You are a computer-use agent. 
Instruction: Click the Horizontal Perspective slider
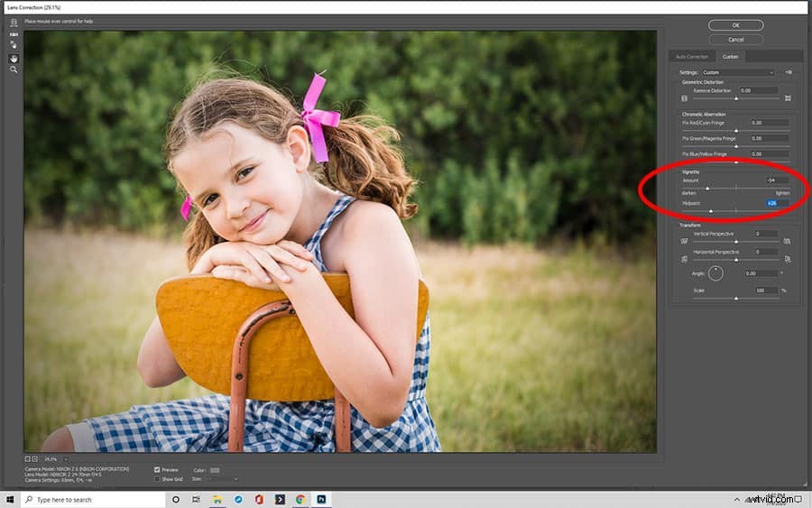(x=736, y=260)
